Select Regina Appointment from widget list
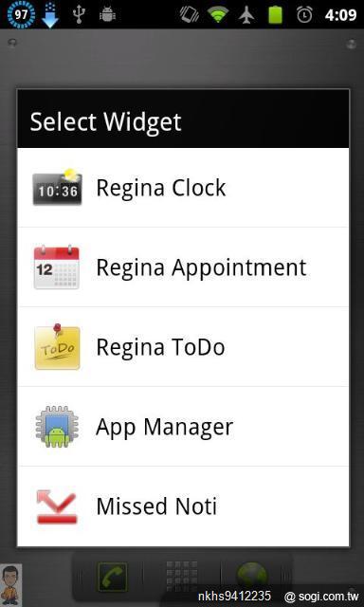This screenshot has height=607, width=364. pos(183,267)
